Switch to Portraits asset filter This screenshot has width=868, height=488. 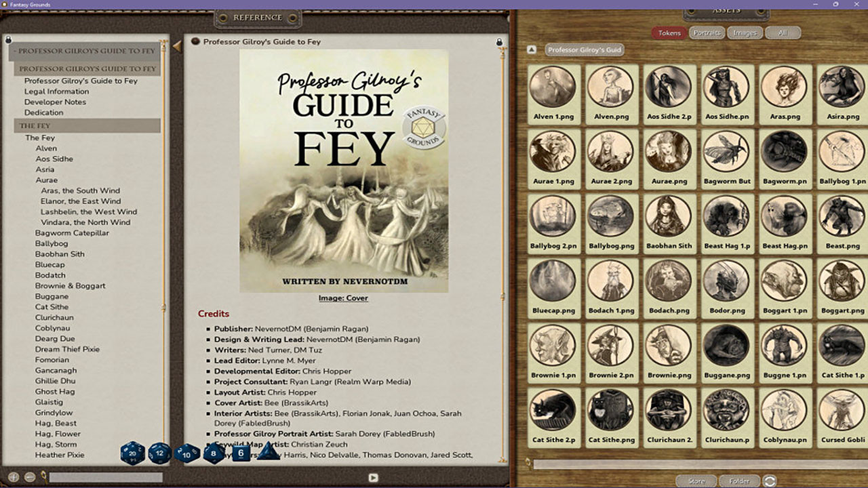click(707, 33)
